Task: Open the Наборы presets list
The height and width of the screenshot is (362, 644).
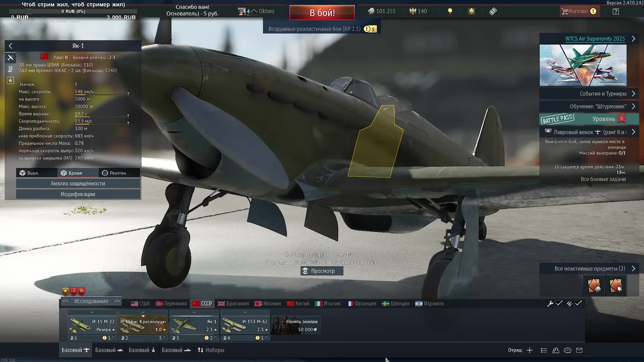Action: point(211,350)
